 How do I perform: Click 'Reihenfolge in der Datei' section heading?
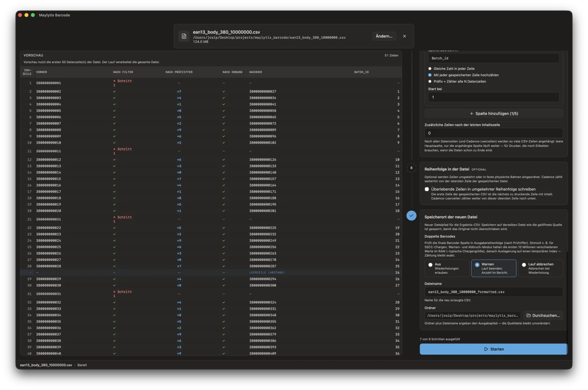[x=447, y=169]
